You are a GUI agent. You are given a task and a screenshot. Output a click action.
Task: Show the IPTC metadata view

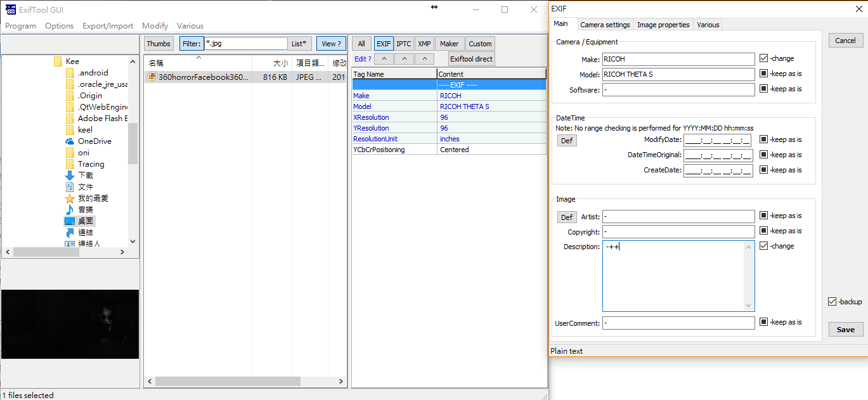coord(404,44)
